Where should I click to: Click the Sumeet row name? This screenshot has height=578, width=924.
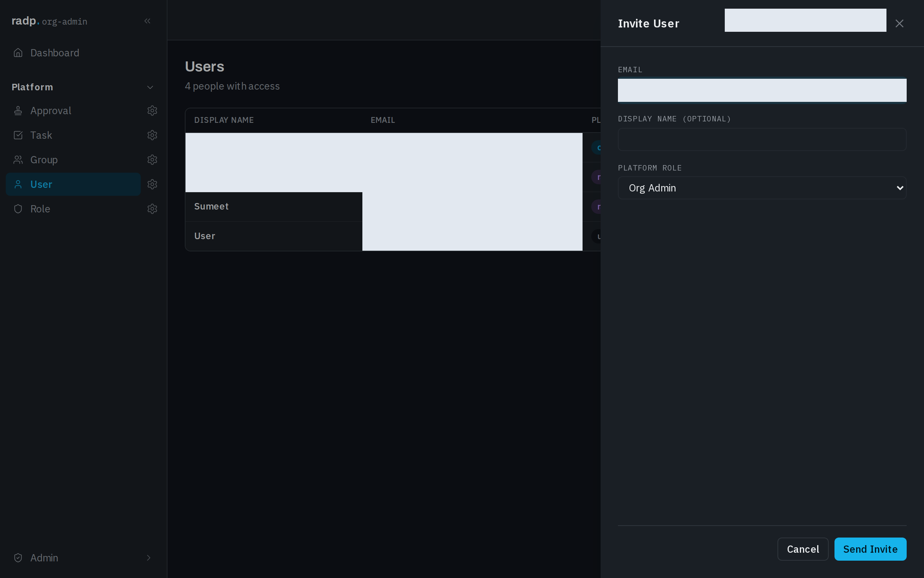(211, 206)
